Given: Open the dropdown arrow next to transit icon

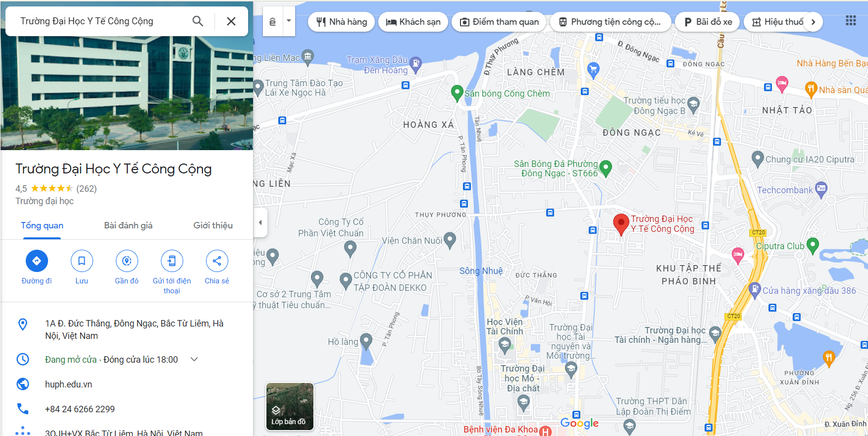Looking at the screenshot, I should tap(289, 21).
